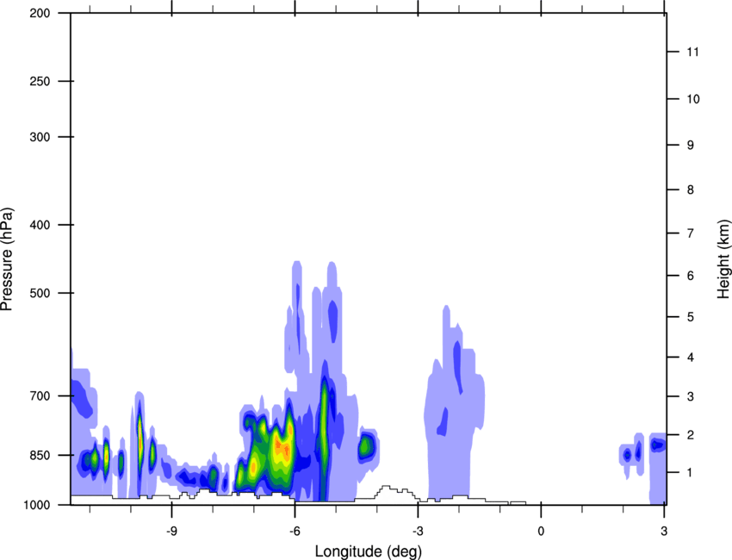The height and width of the screenshot is (560, 732).
Task: Click the -3 longitude tick label
Action: point(418,531)
